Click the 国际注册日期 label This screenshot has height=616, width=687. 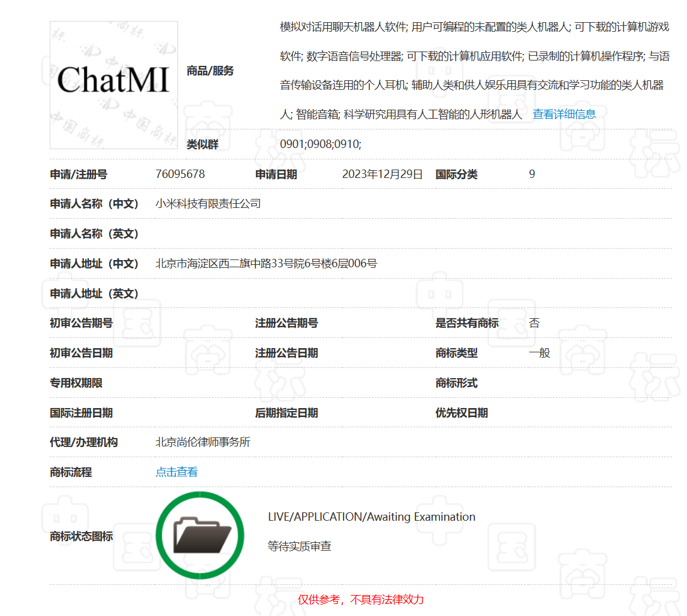coord(82,413)
